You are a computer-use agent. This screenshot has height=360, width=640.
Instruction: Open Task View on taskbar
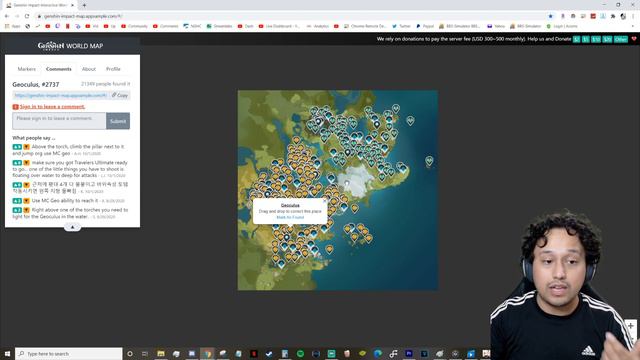pyautogui.click(x=145, y=353)
